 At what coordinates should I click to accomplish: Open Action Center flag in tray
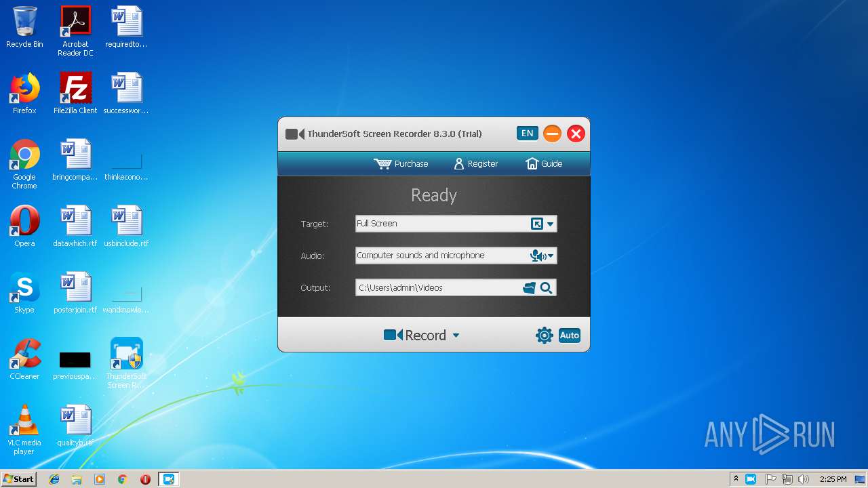click(x=771, y=479)
